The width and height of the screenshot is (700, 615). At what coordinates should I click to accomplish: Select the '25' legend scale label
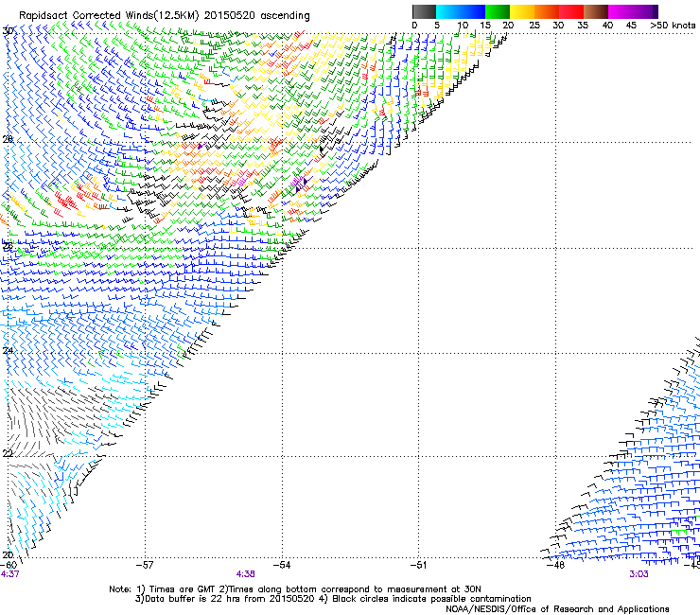(534, 26)
